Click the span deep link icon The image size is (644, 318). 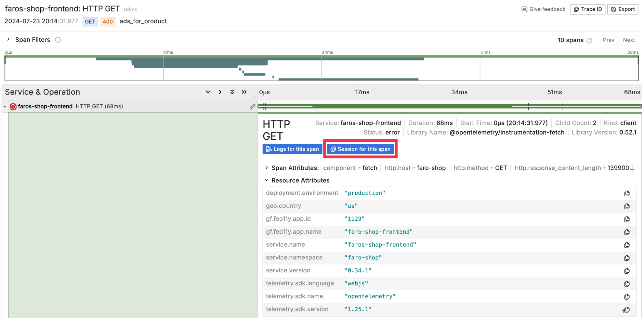(x=252, y=107)
